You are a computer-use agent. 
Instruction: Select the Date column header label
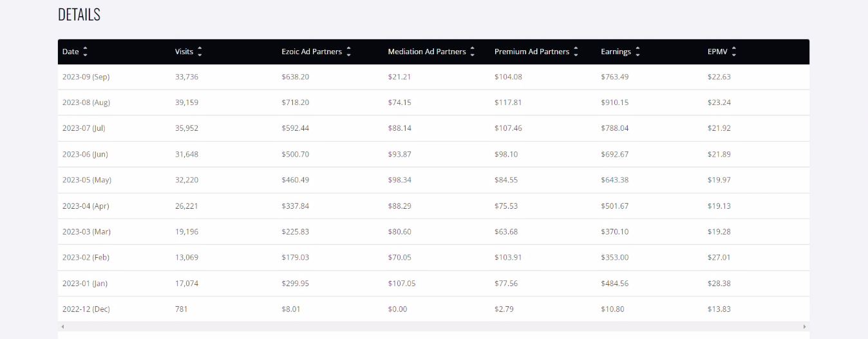coord(70,52)
